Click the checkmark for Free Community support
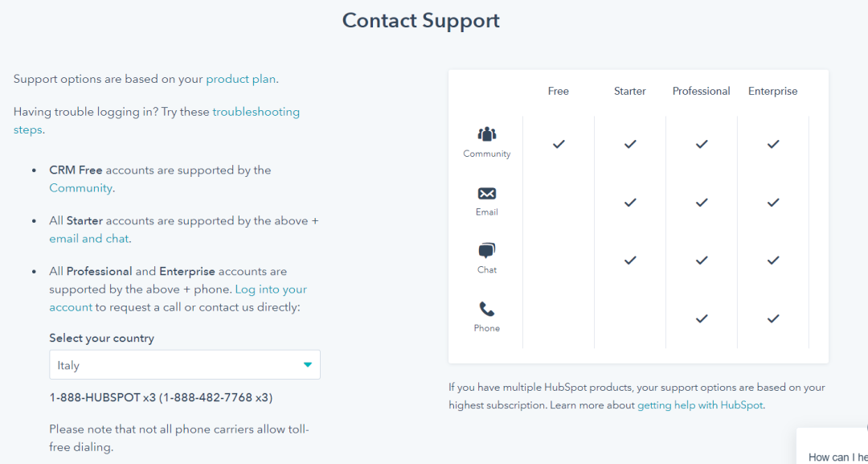 pyautogui.click(x=559, y=144)
